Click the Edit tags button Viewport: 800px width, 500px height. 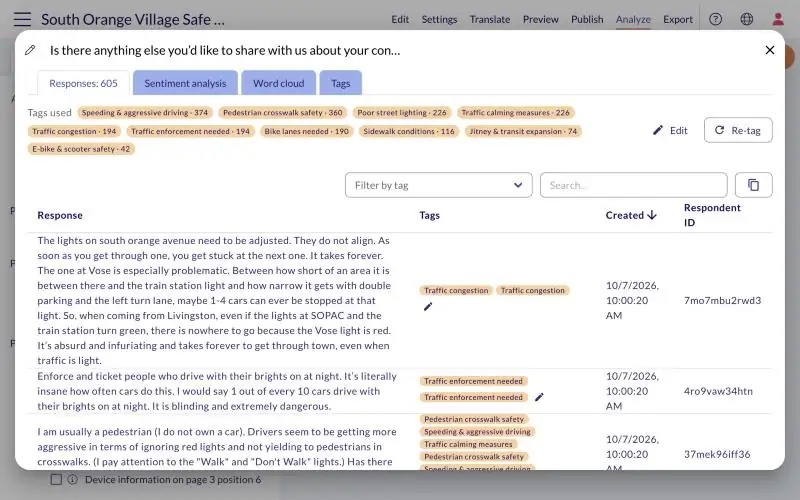670,130
